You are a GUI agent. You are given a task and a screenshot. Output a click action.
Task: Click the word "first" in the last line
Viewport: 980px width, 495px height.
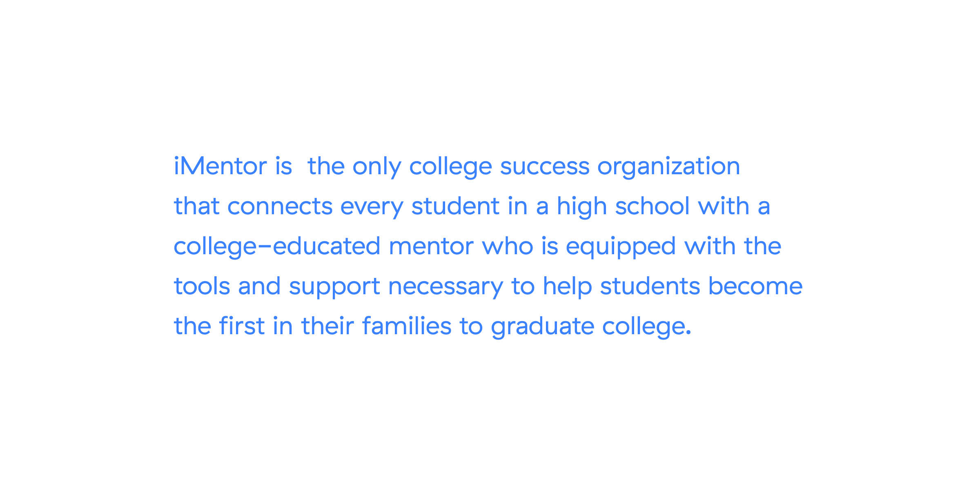pyautogui.click(x=242, y=326)
